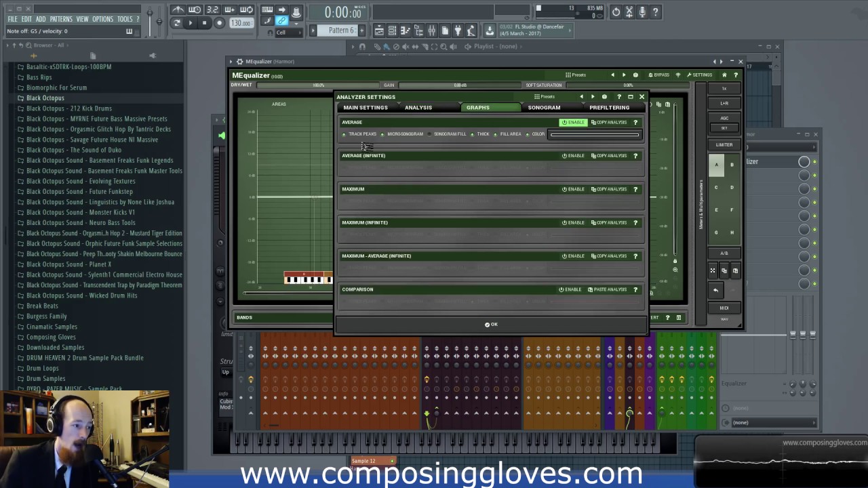The height and width of the screenshot is (488, 868).
Task: Click the typing keyboard to piano icon
Action: [267, 10]
